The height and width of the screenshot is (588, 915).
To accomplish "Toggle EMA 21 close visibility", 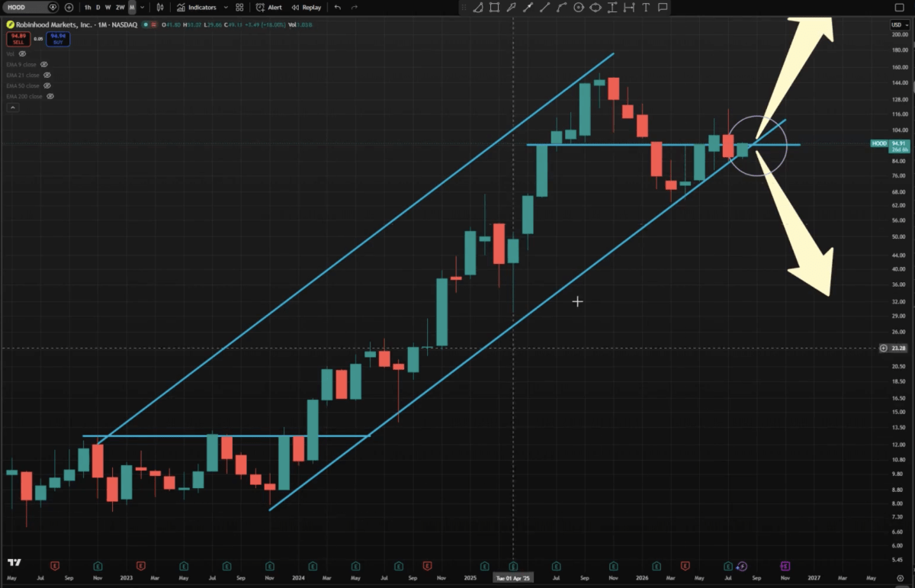I will click(47, 76).
